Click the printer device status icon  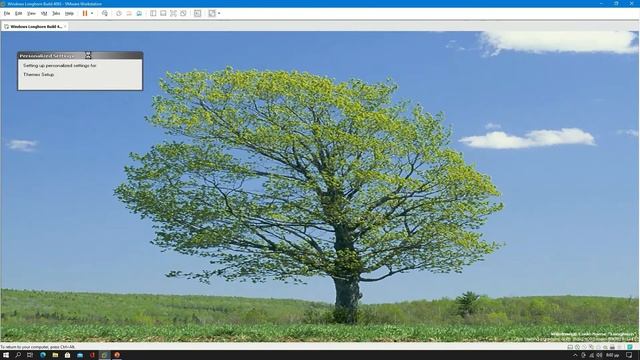tap(612, 347)
